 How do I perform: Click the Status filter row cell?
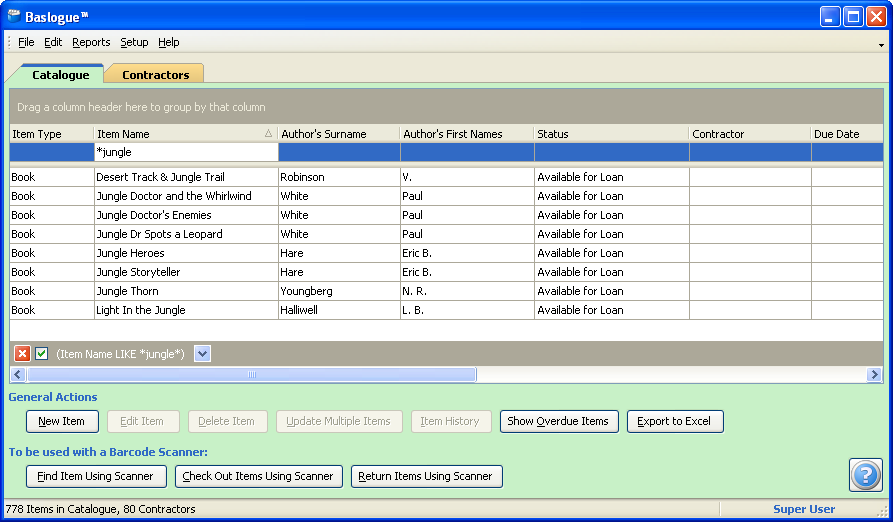(x=612, y=152)
